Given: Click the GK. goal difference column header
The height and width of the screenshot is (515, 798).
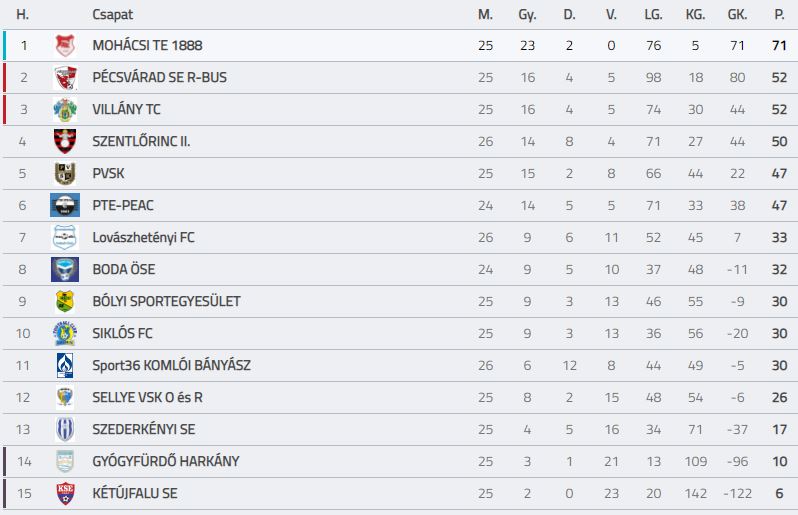Looking at the screenshot, I should click(x=737, y=15).
